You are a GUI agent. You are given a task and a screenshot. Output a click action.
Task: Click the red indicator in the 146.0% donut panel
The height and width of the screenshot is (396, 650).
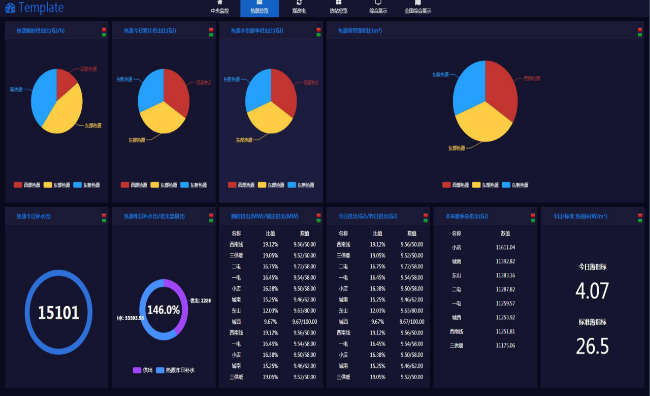tap(211, 215)
